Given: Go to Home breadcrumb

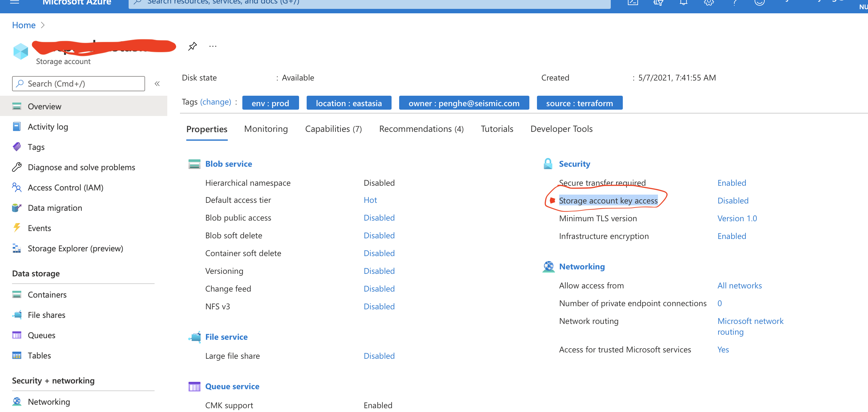Looking at the screenshot, I should click(x=23, y=25).
